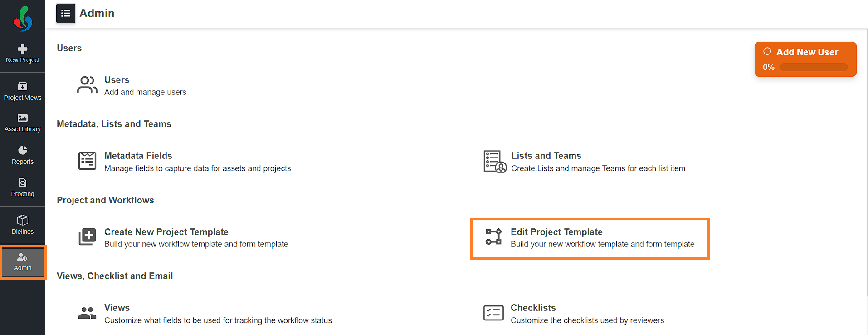The image size is (868, 335).
Task: Click the New Project plus icon
Action: 23,49
